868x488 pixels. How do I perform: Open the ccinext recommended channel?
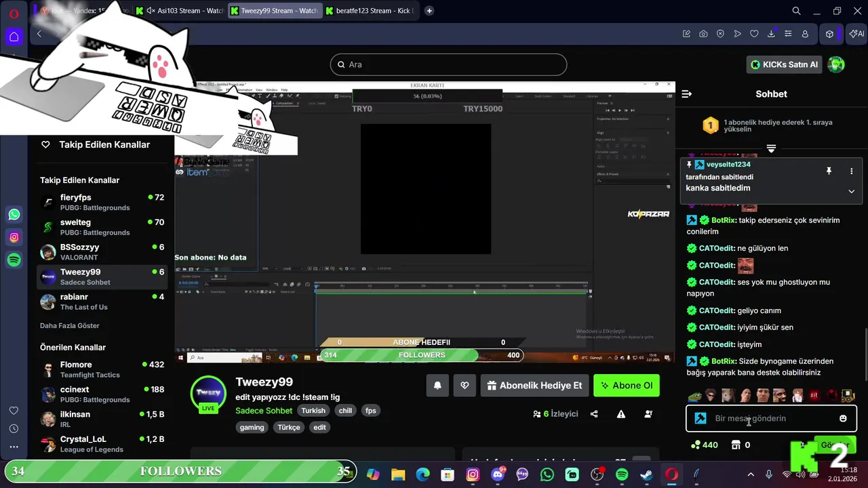click(102, 394)
